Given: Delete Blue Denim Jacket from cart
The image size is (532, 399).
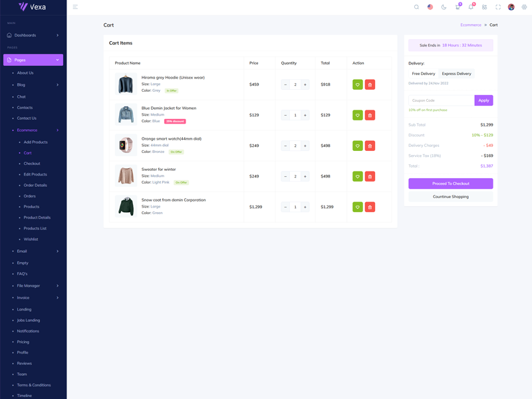Looking at the screenshot, I should click(x=370, y=115).
